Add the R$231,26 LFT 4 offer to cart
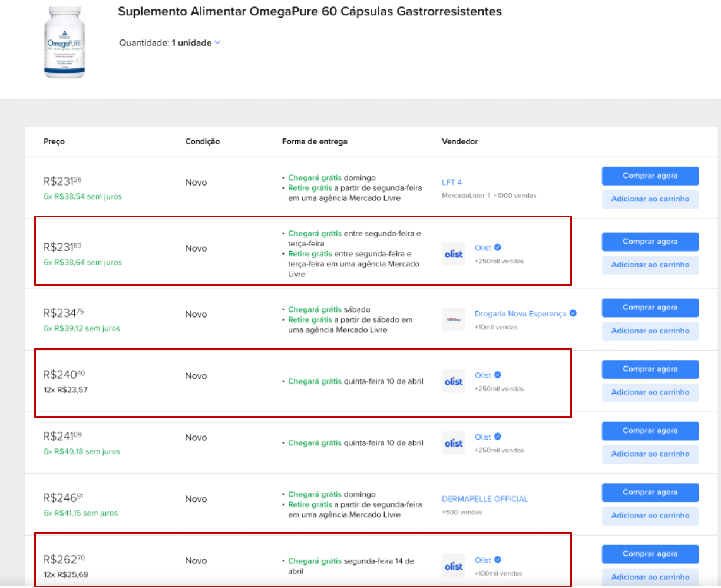The width and height of the screenshot is (721, 588). pyautogui.click(x=650, y=199)
